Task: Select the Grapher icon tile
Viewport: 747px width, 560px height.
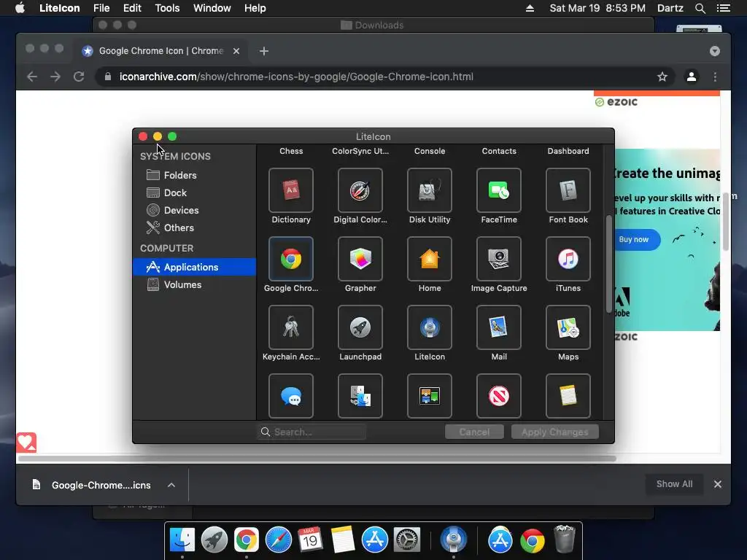Action: (x=360, y=259)
